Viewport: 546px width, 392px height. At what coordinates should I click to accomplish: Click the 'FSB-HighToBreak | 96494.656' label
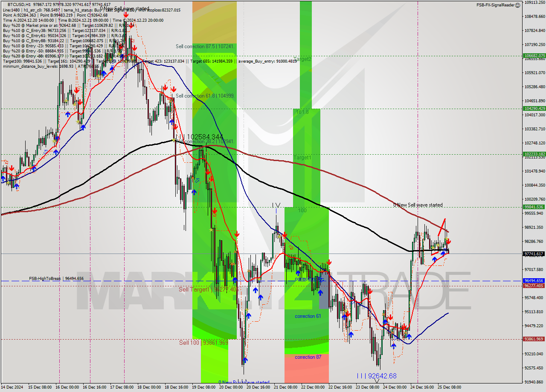(x=56, y=279)
